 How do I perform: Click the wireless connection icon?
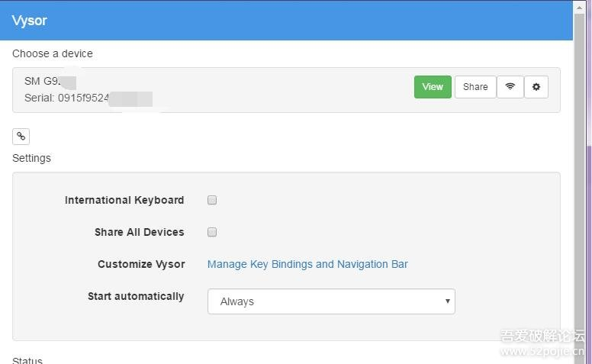point(510,87)
